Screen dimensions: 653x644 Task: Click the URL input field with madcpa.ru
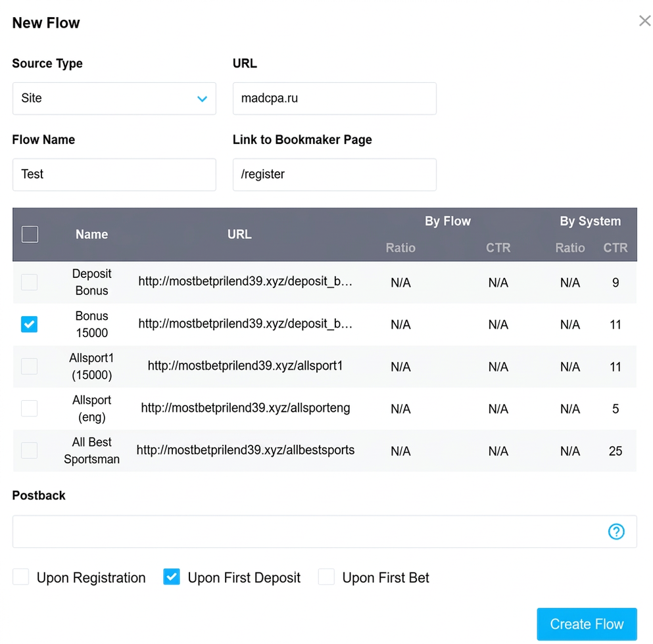tap(335, 99)
